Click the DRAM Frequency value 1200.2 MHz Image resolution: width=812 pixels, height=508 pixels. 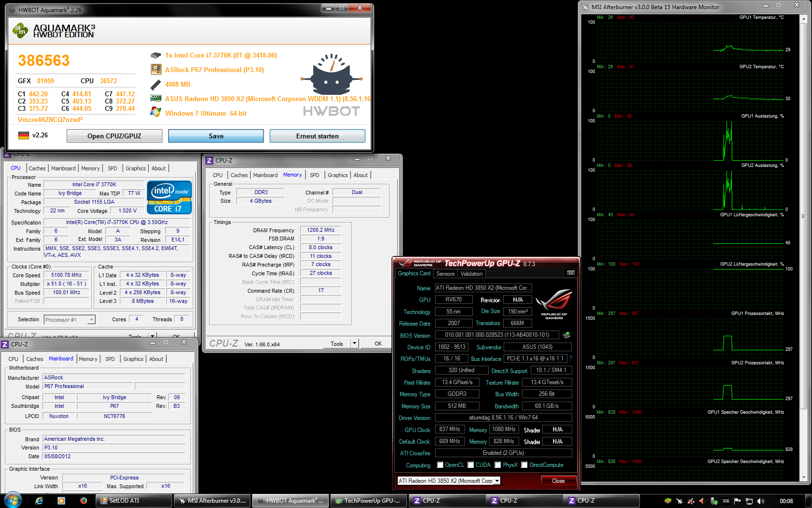[x=320, y=230]
